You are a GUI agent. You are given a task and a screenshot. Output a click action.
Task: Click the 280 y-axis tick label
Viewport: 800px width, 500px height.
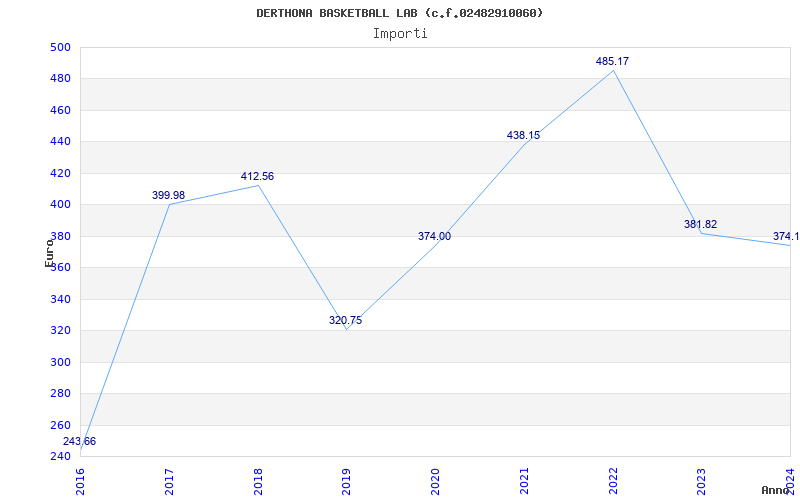60,394
